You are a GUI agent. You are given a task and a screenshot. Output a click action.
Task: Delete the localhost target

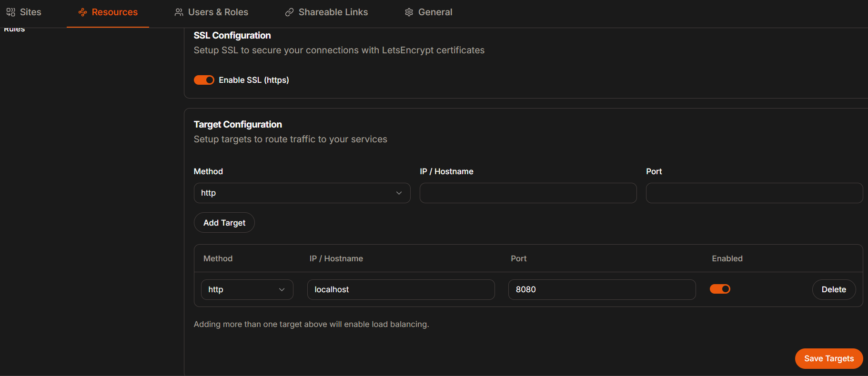pyautogui.click(x=834, y=289)
